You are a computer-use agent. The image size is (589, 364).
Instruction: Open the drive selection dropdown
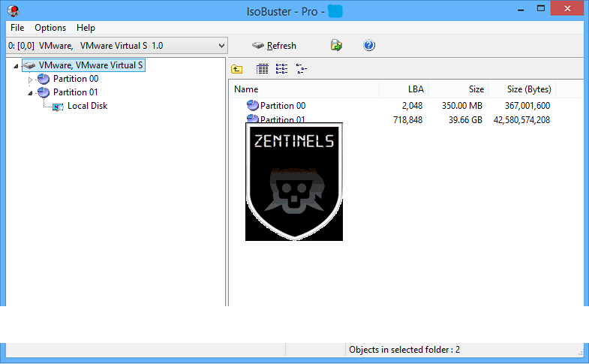[x=116, y=46]
